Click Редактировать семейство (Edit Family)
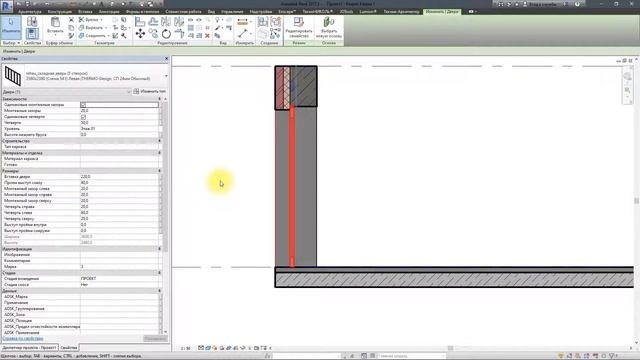This screenshot has width=640, height=360. pos(299,27)
